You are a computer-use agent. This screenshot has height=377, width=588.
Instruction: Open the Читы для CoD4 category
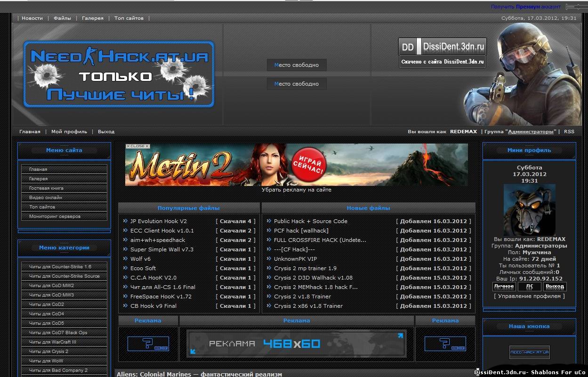[64, 314]
